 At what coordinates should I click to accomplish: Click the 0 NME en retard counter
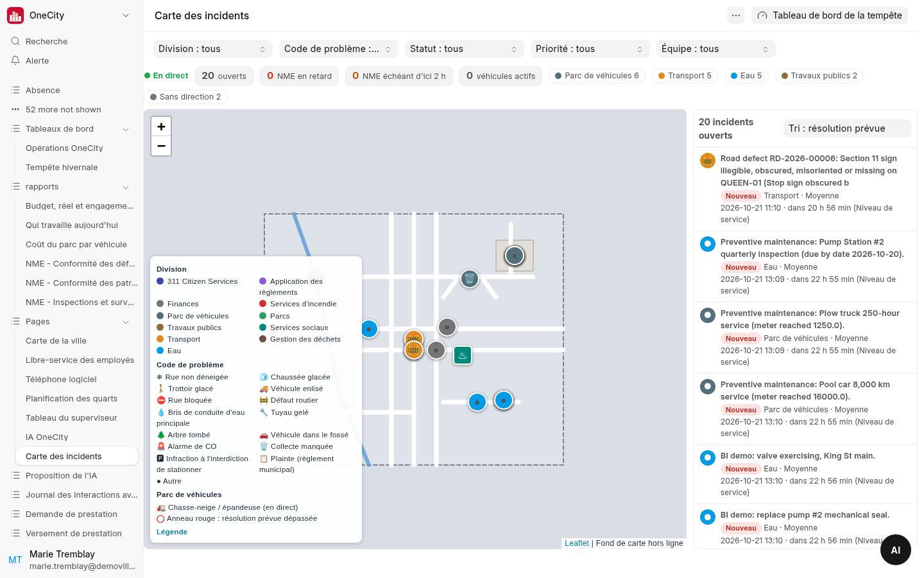[x=299, y=76]
